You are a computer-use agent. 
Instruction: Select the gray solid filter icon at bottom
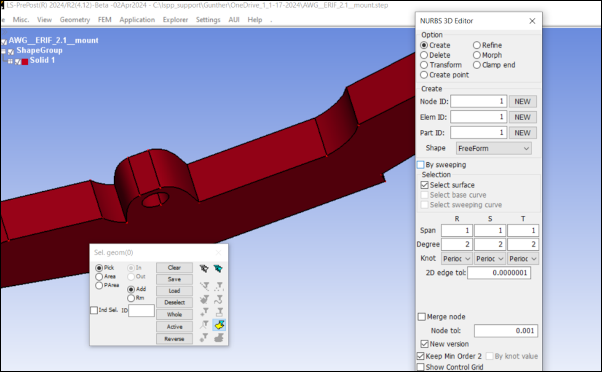(219, 338)
